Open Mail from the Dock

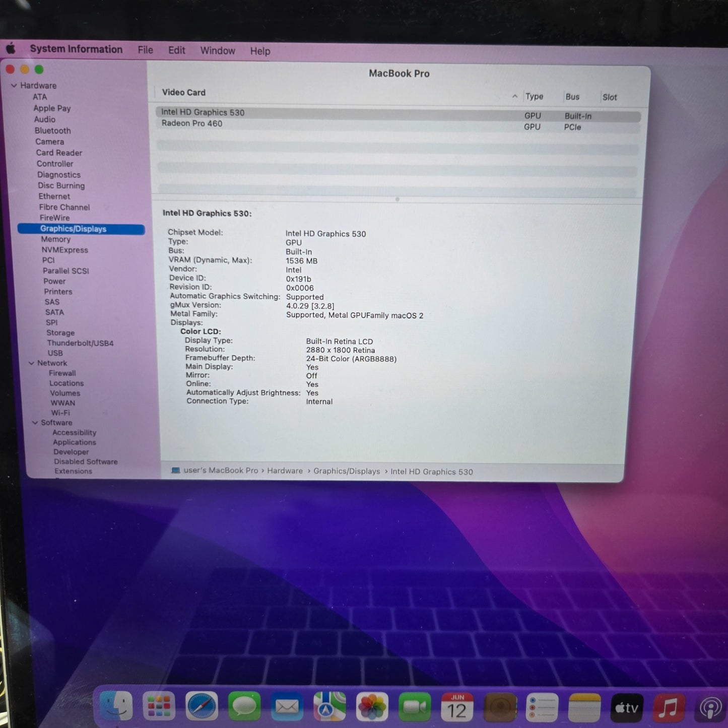pos(287,706)
